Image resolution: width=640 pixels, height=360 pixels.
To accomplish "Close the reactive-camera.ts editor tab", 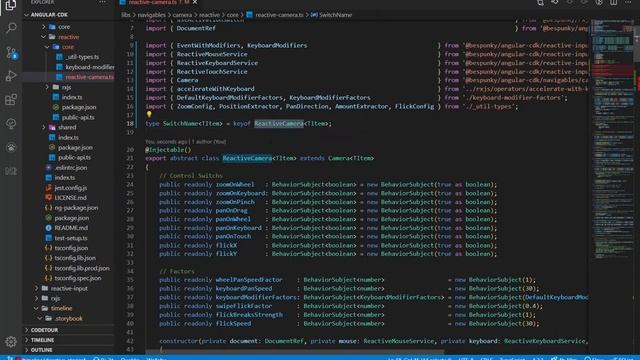I will pos(195,2).
